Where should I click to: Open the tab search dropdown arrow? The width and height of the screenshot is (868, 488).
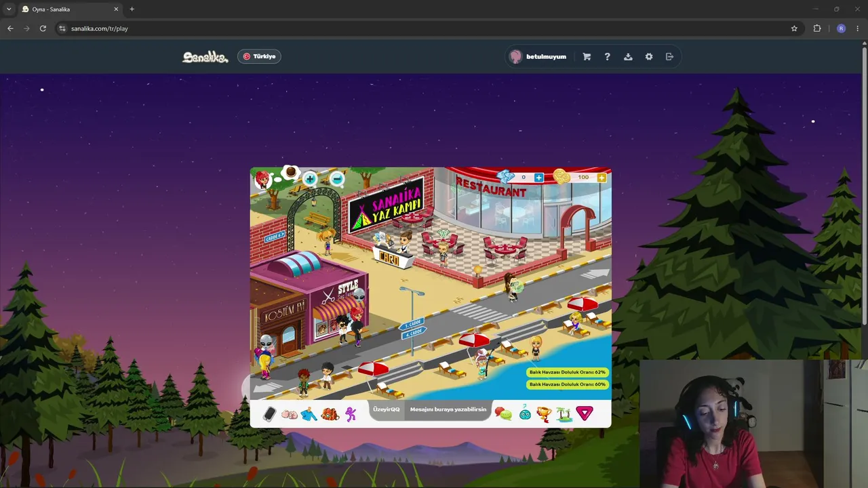[x=9, y=9]
